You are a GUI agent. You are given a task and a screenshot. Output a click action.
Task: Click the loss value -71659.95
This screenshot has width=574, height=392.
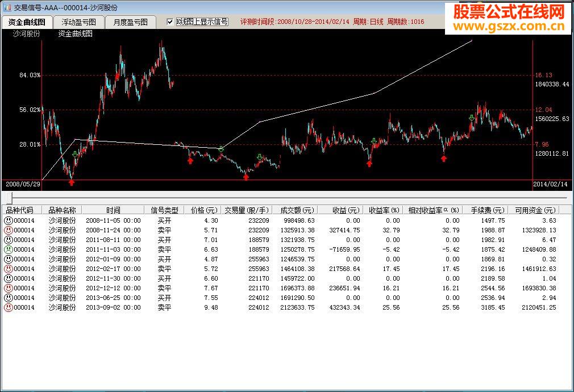click(x=343, y=249)
